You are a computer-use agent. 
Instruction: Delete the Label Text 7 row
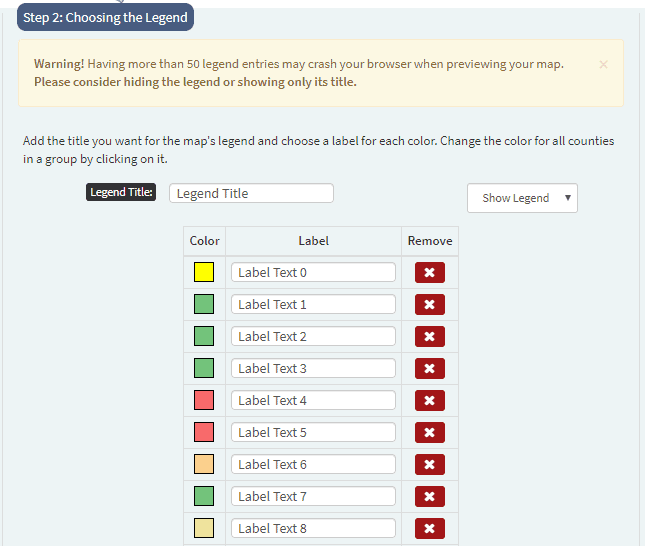point(429,496)
